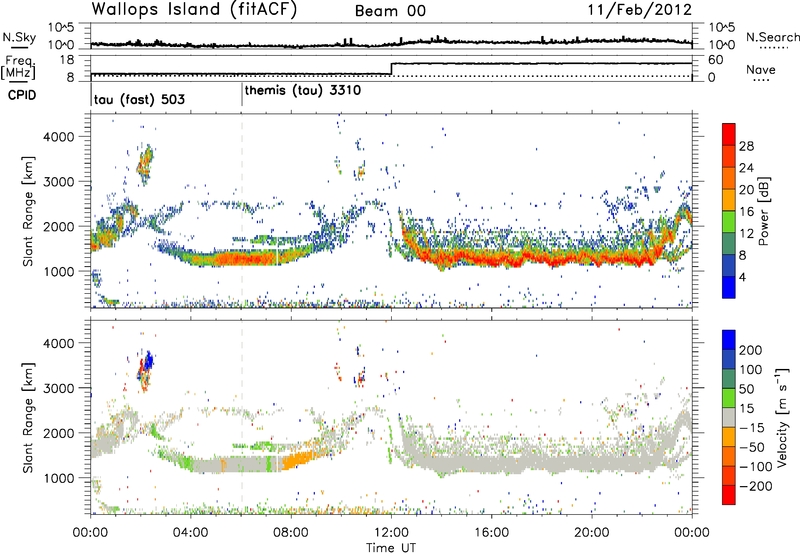Click the '04:00' time axis label
Image resolution: width=800 pixels, height=554 pixels.
tap(190, 533)
